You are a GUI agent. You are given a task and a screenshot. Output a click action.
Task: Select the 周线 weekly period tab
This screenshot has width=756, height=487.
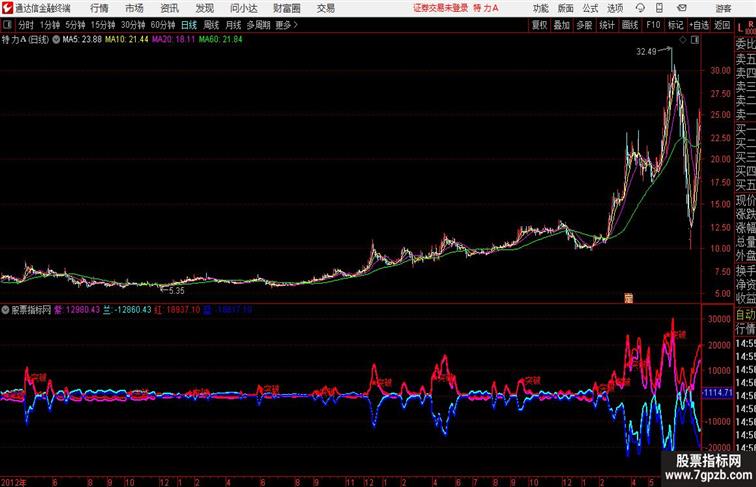tap(211, 25)
